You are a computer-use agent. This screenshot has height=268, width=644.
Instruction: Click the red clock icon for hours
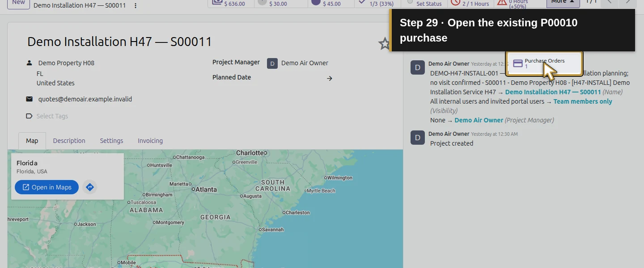click(x=455, y=2)
